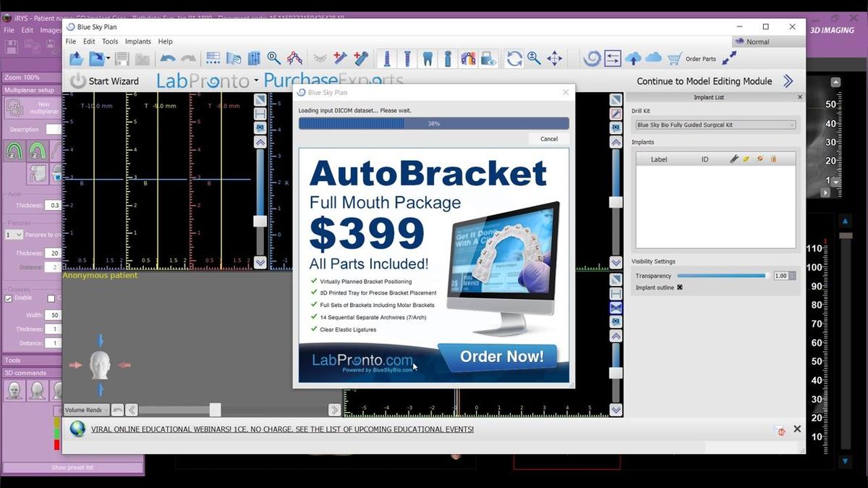Image resolution: width=868 pixels, height=488 pixels.
Task: Open the Panorex number dropdown in iRYS
Action: (x=14, y=235)
